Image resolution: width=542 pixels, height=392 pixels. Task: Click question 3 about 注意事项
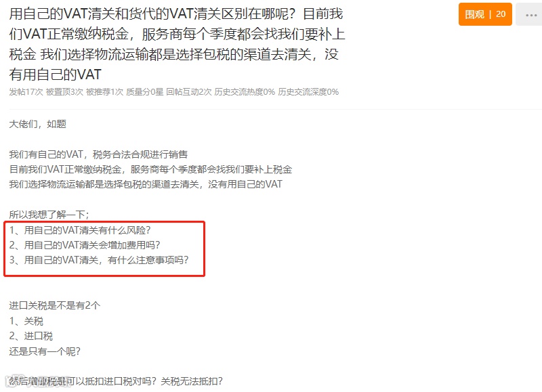[x=99, y=260]
